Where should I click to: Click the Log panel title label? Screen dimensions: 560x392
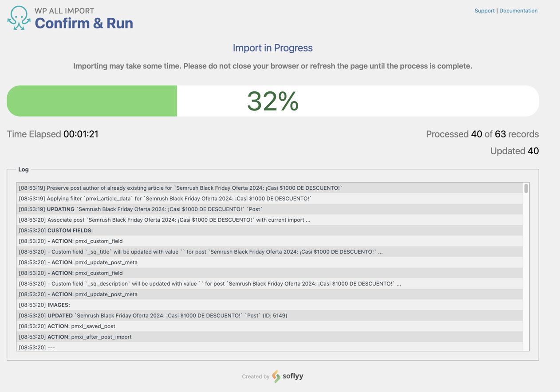click(x=23, y=169)
